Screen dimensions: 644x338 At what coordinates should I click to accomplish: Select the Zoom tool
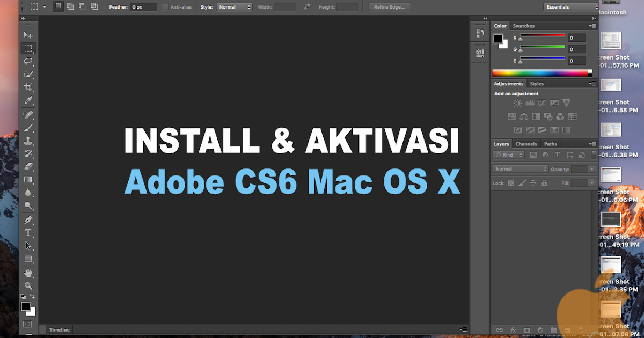(x=28, y=286)
